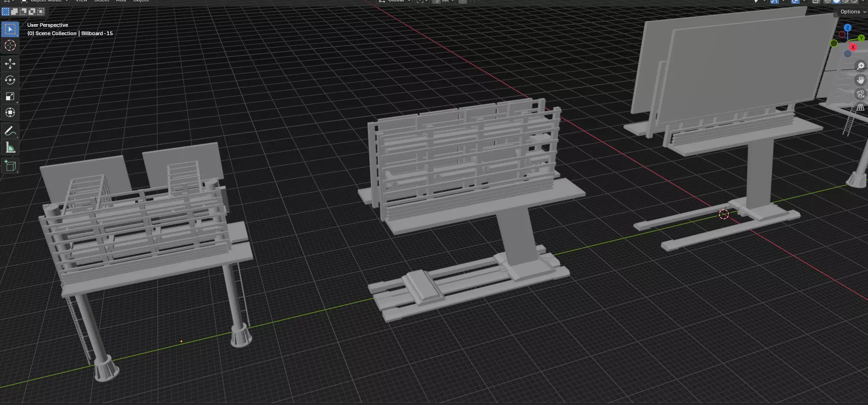The height and width of the screenshot is (405, 868).
Task: Click the dim blue negative Z gizmo circle
Action: pyautogui.click(x=847, y=54)
